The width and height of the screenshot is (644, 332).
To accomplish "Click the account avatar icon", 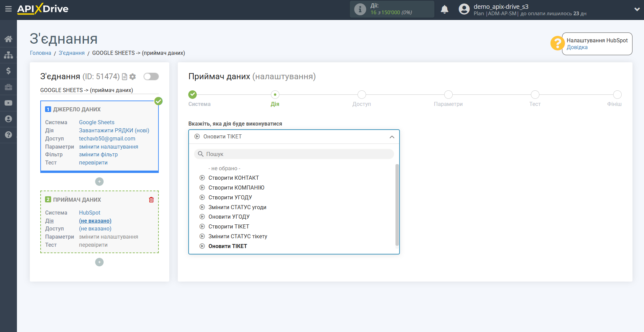I will 464,9.
